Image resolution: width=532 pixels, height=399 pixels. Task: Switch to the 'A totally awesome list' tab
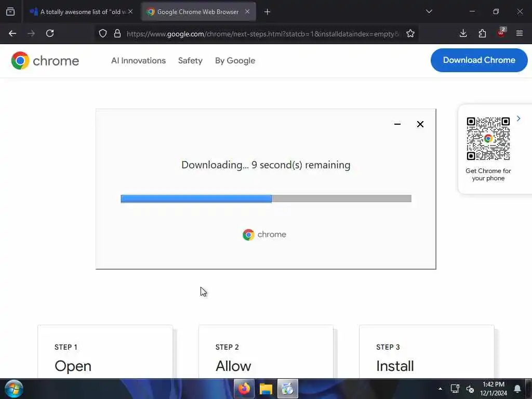82,12
